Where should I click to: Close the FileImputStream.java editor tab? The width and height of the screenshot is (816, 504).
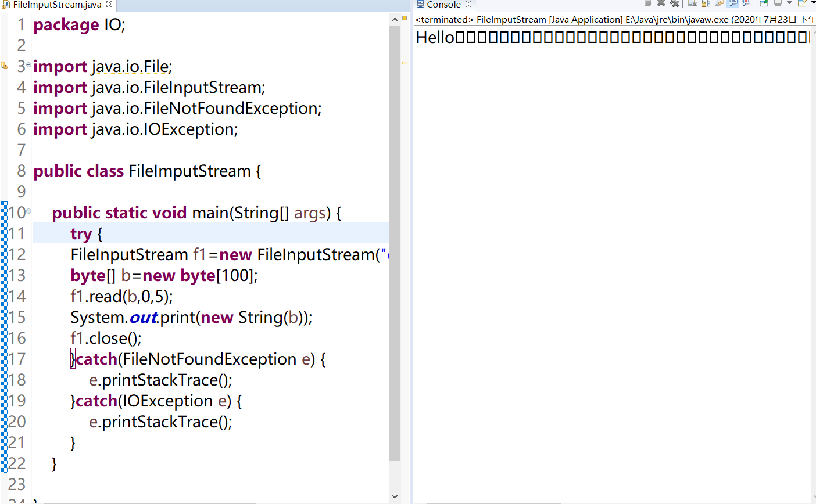point(109,4)
